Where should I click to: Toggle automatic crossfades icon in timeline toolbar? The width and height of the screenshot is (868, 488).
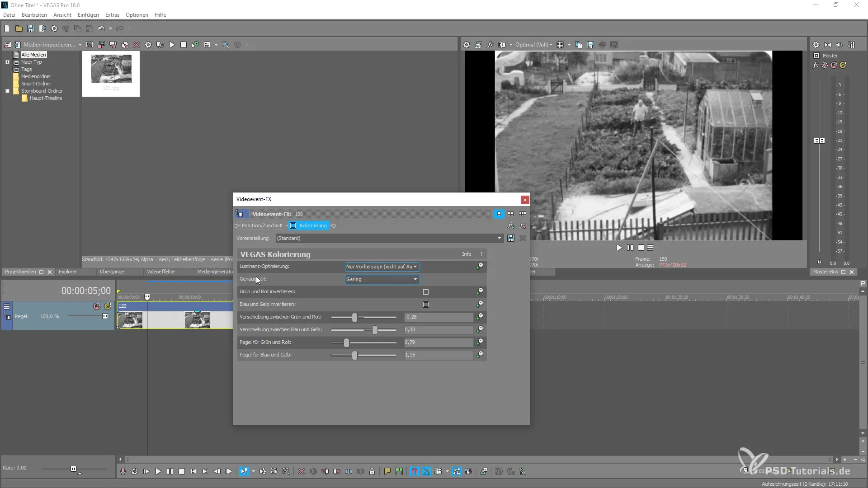click(426, 471)
